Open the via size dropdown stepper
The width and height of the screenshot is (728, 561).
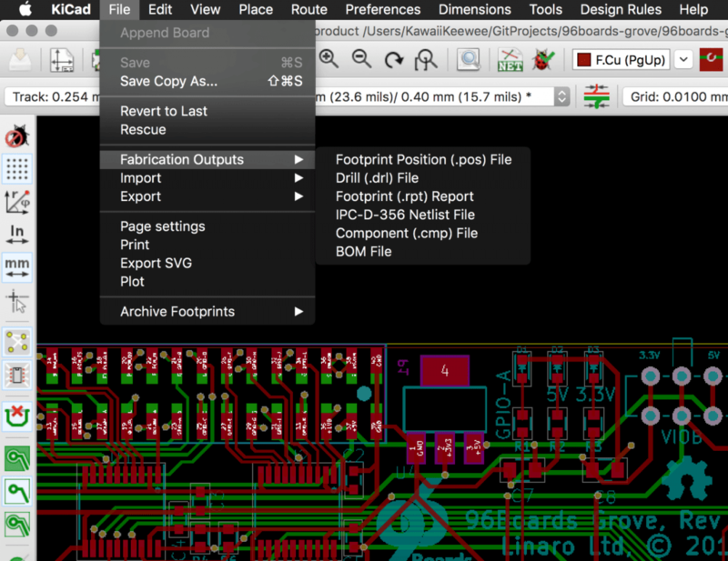pyautogui.click(x=561, y=96)
